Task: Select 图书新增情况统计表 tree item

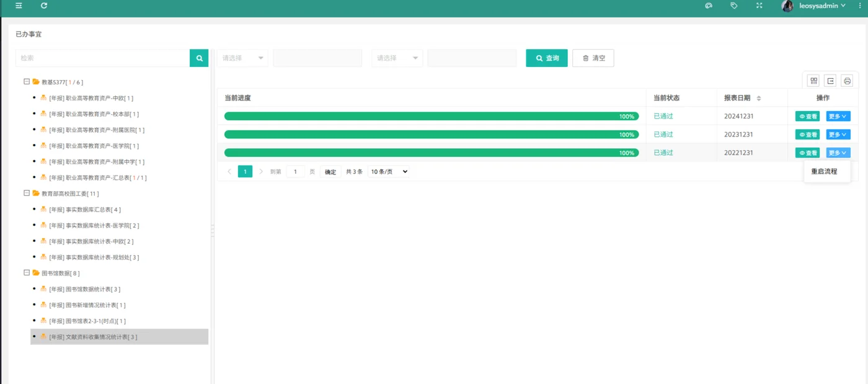Action: coord(87,305)
